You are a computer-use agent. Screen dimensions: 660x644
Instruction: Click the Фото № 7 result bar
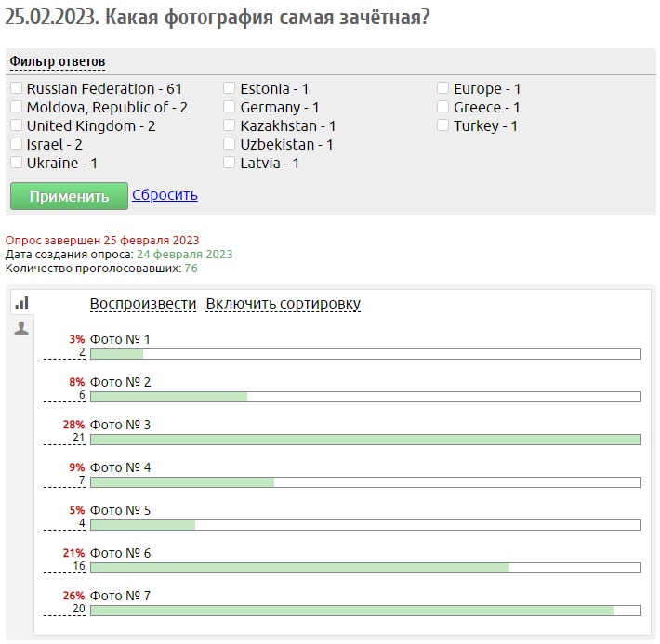pos(365,611)
